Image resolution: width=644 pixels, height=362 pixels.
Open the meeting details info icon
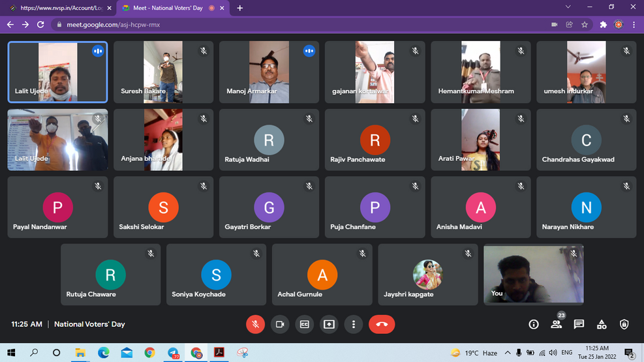coord(534,324)
